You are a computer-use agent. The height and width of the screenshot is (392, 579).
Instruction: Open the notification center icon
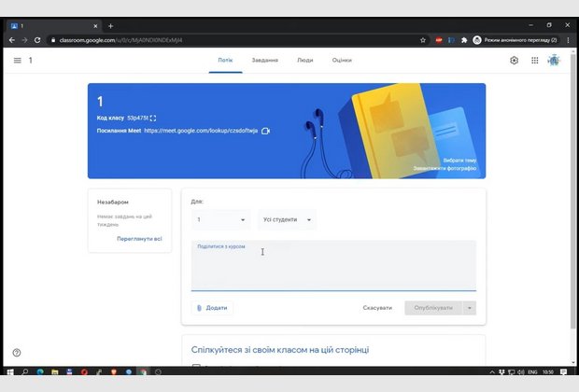click(x=563, y=371)
